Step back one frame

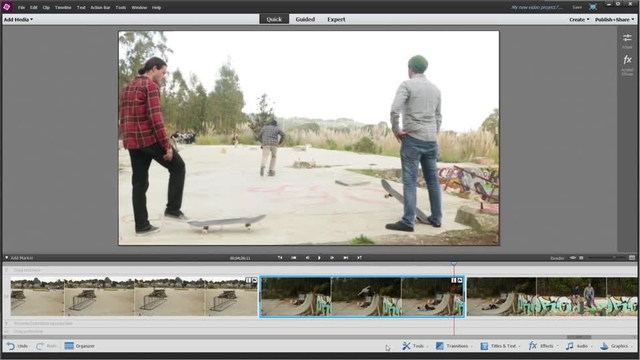coord(307,258)
